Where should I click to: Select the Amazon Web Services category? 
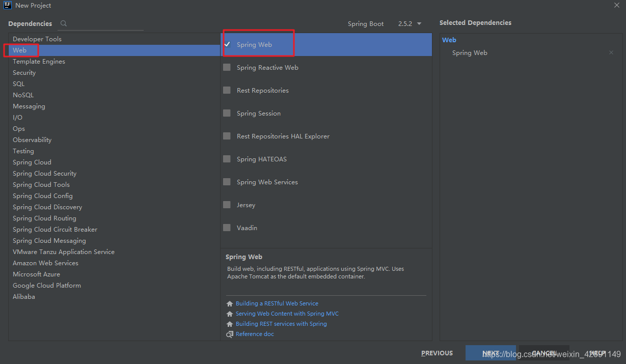click(114, 263)
